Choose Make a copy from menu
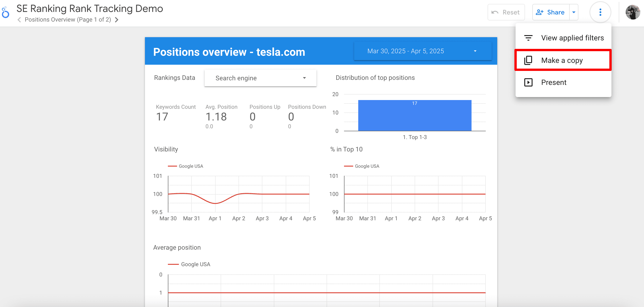 coord(563,60)
